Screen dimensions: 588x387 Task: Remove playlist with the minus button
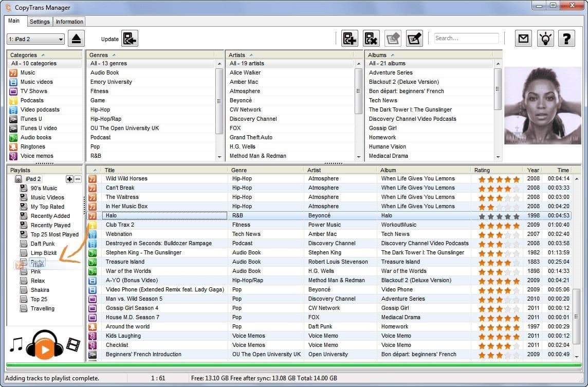tap(78, 179)
